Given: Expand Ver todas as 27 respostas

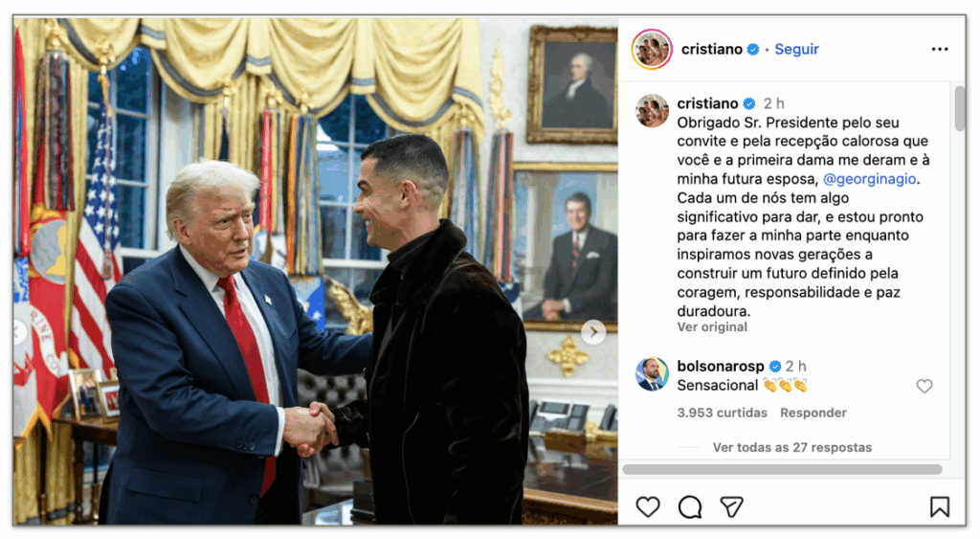Looking at the screenshot, I should tap(791, 447).
